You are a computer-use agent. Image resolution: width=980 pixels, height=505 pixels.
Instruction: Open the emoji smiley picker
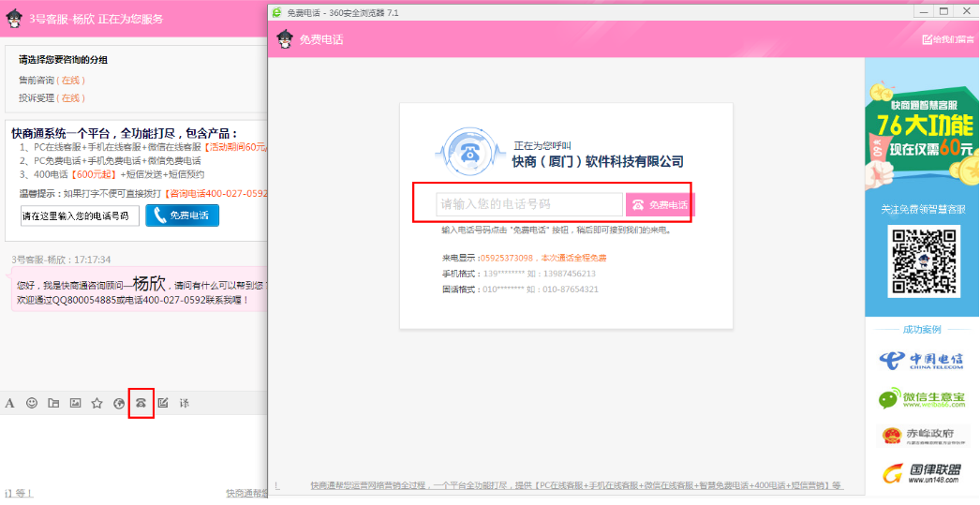tap(32, 403)
